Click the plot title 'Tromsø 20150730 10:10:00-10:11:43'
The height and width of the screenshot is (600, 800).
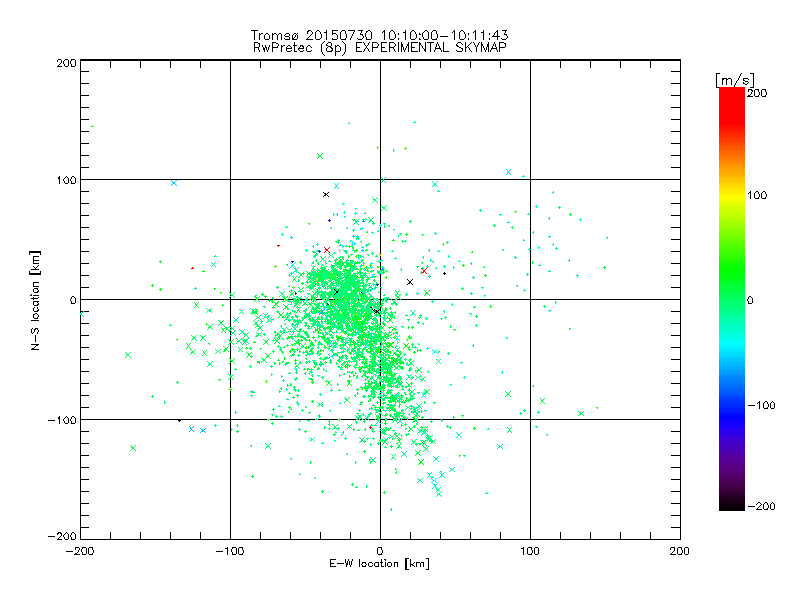pyautogui.click(x=379, y=35)
